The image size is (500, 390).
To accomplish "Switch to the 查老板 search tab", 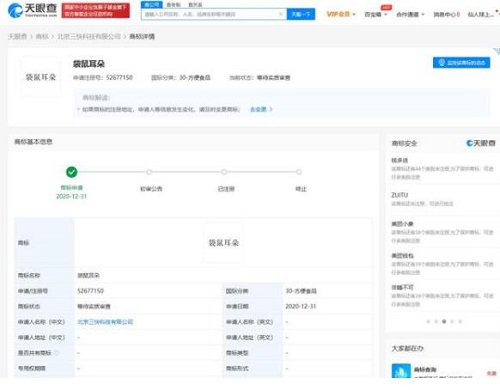I will coord(173,5).
